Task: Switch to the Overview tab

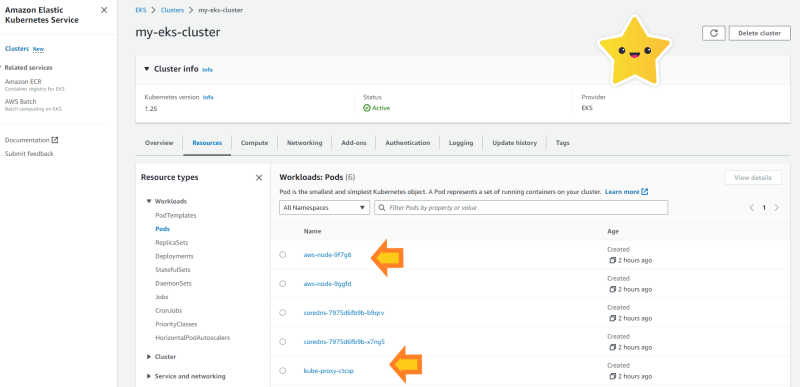Action: click(159, 143)
